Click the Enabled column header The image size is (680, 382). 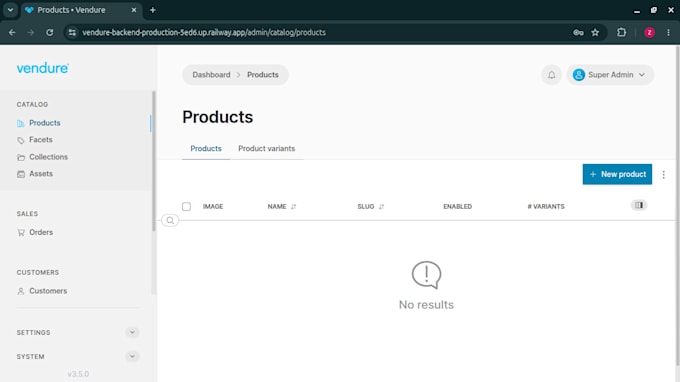(457, 207)
